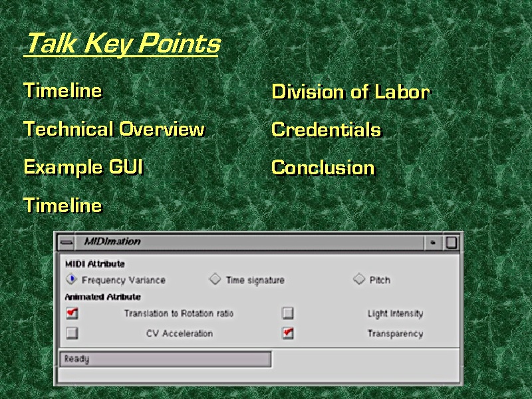Jump to the Conclusion item
Screen dimensions: 532x399
[x=323, y=168]
